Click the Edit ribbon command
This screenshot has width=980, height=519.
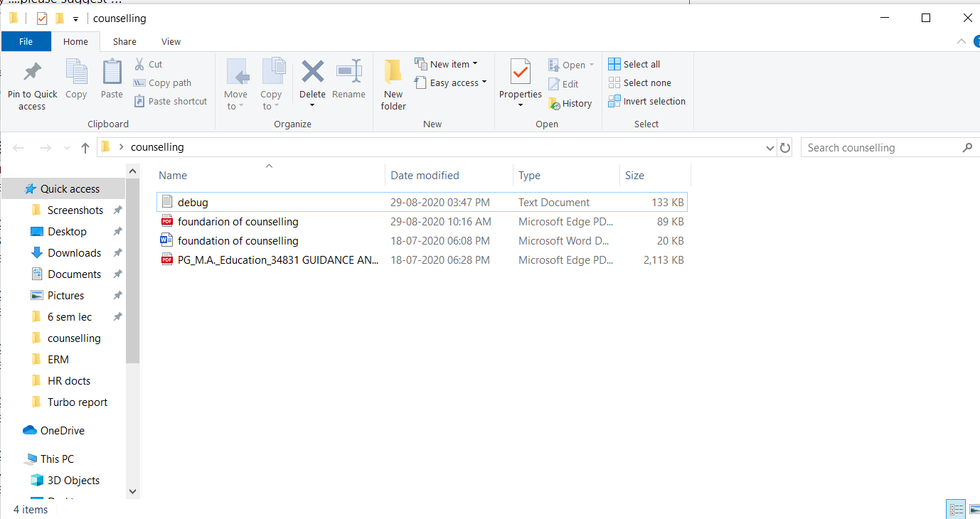pos(563,84)
